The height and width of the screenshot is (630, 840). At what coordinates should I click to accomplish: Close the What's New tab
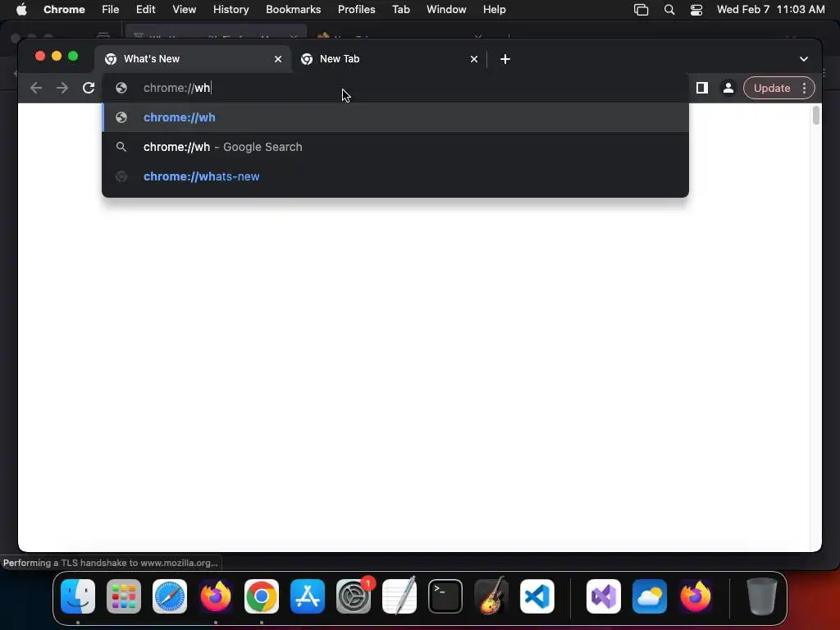click(x=278, y=59)
